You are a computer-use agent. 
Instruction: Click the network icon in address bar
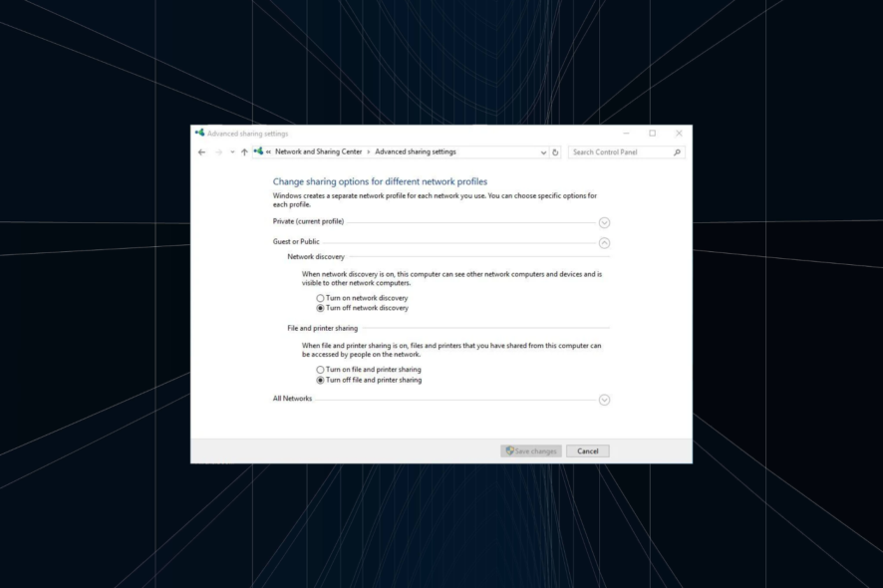pyautogui.click(x=258, y=151)
